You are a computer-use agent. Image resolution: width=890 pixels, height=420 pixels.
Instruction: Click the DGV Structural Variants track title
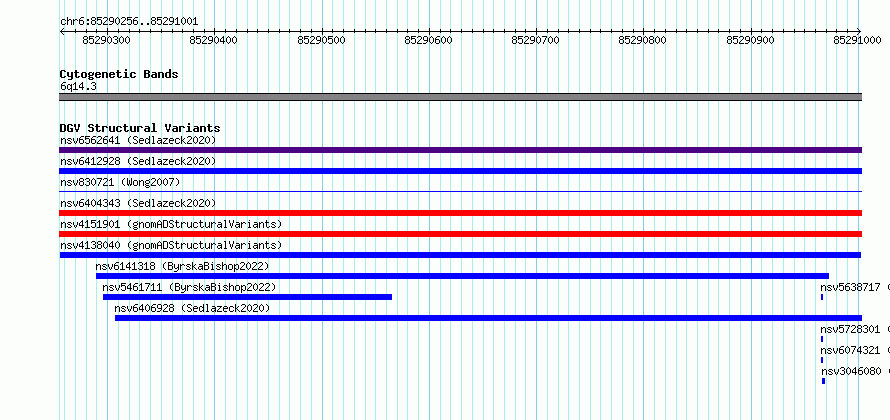(x=140, y=128)
